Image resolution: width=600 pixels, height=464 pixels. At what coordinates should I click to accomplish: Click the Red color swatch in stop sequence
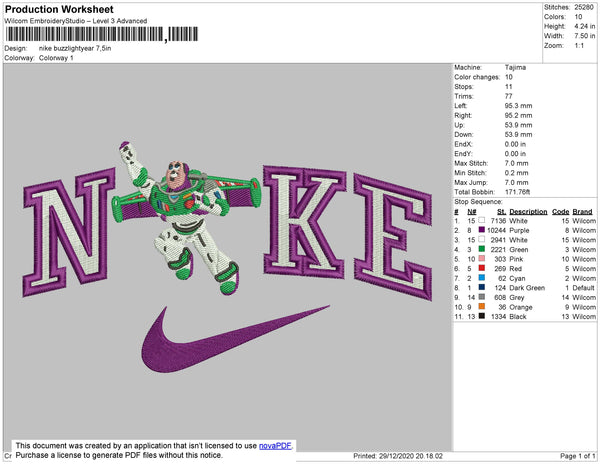point(482,268)
